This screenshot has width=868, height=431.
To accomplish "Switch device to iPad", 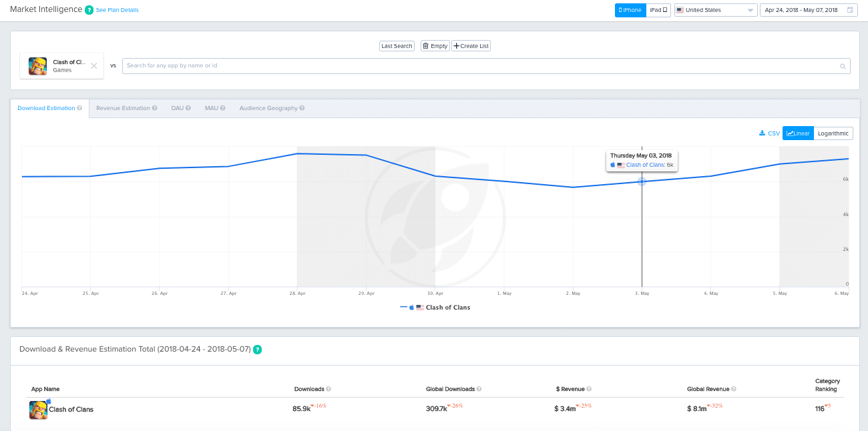I will 658,10.
